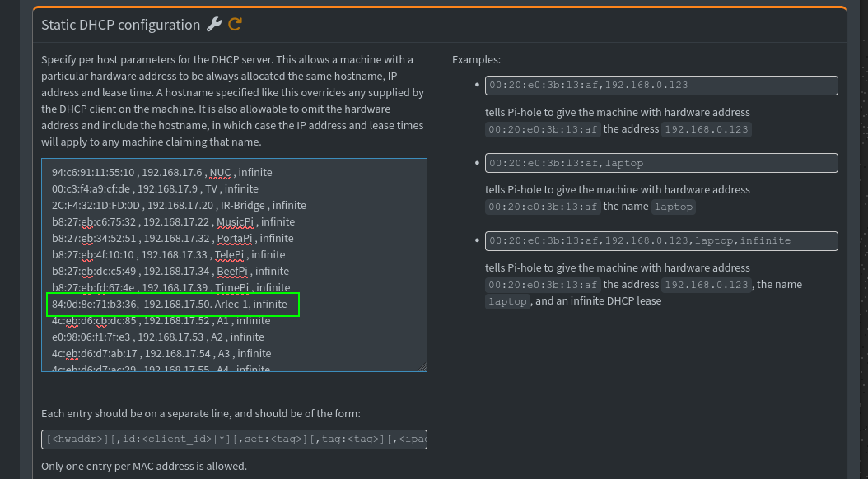Viewport: 868px width, 479px height.
Task: Click the BeefPi entry line
Action: [170, 272]
